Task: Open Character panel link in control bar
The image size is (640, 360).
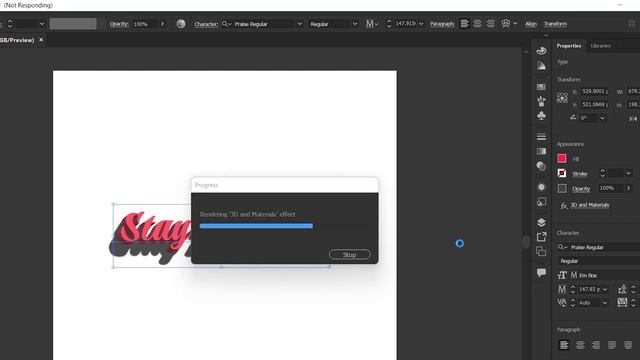Action: pos(206,24)
